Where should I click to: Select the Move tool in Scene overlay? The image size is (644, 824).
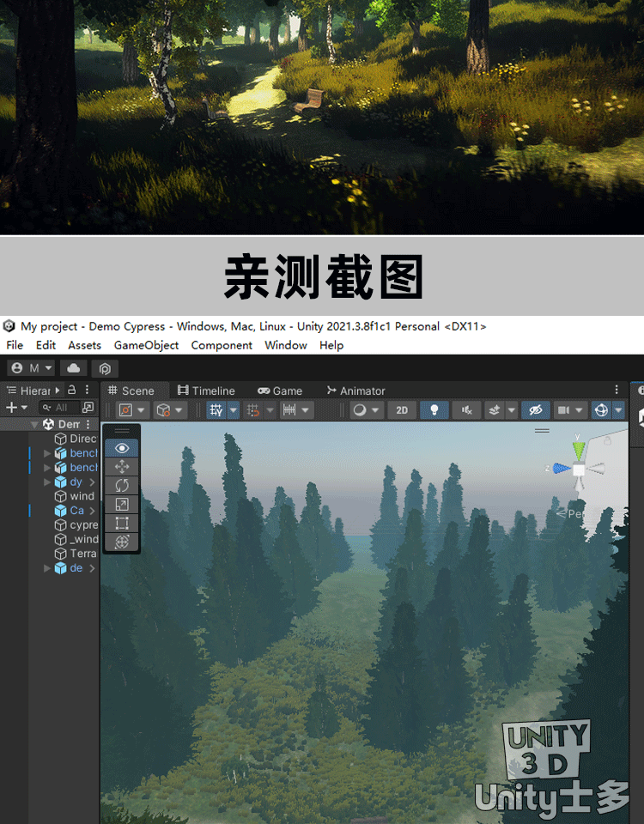pyautogui.click(x=121, y=467)
